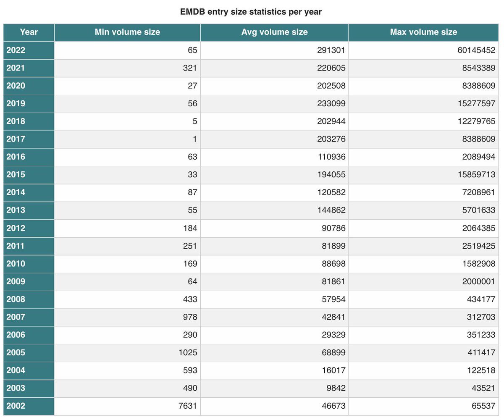Select year 2002 row header

click(29, 406)
